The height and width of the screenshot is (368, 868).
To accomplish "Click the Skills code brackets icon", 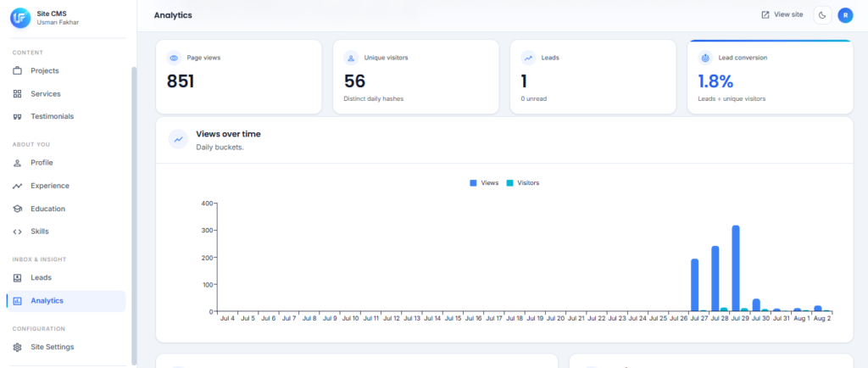I will (17, 231).
